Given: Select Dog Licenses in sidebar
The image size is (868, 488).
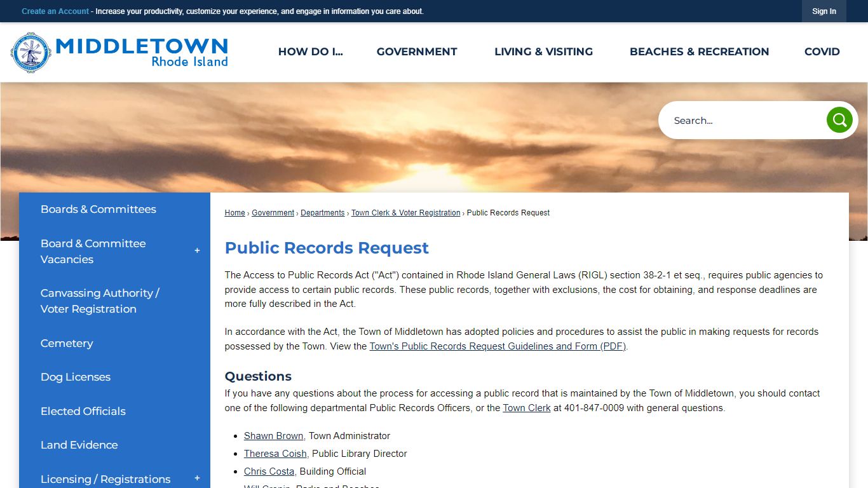Looking at the screenshot, I should point(114,377).
